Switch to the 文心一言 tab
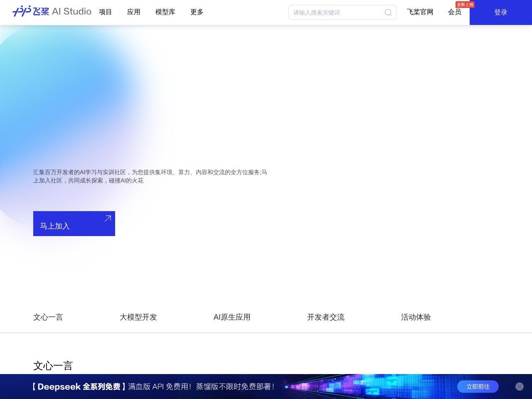 [x=48, y=317]
